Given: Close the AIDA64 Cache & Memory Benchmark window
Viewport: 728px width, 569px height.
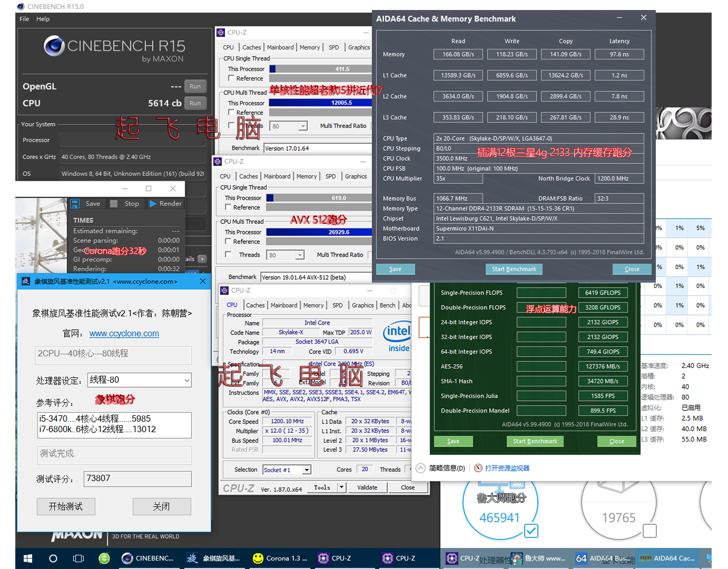Looking at the screenshot, I should [644, 17].
